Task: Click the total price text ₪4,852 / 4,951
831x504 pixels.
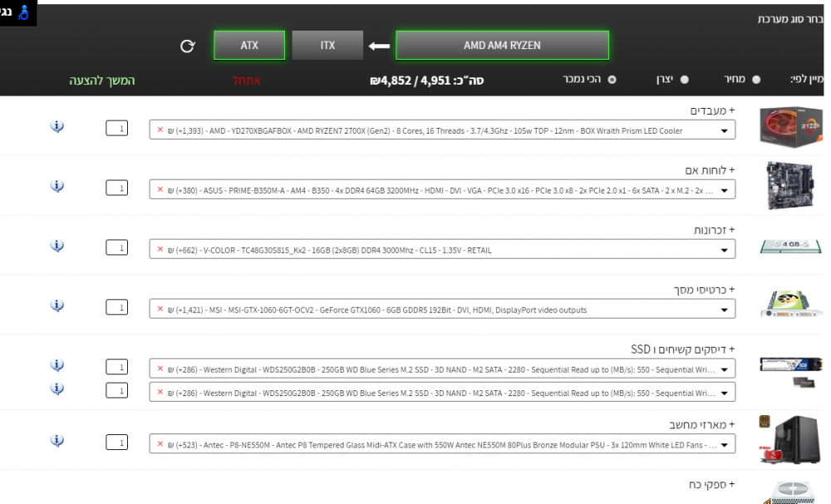Action: click(426, 81)
